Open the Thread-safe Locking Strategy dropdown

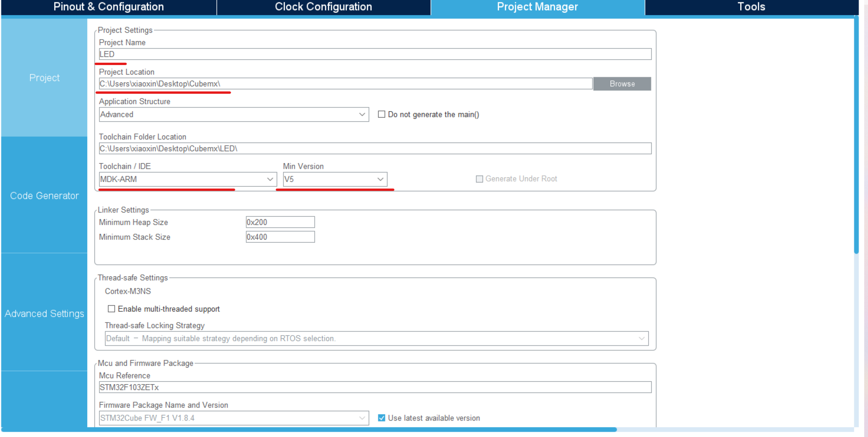coord(376,338)
